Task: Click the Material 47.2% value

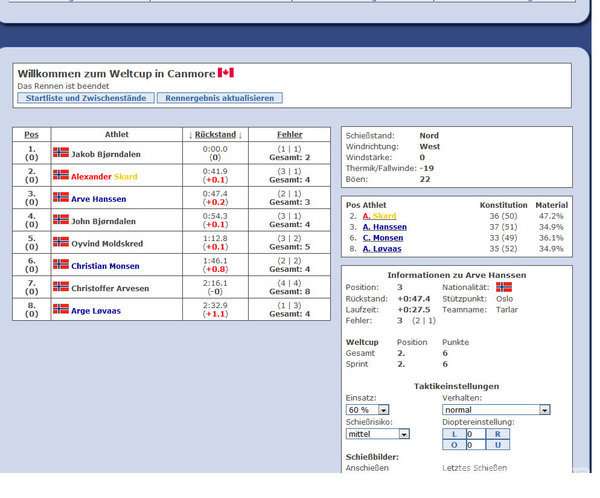Action: tap(551, 216)
